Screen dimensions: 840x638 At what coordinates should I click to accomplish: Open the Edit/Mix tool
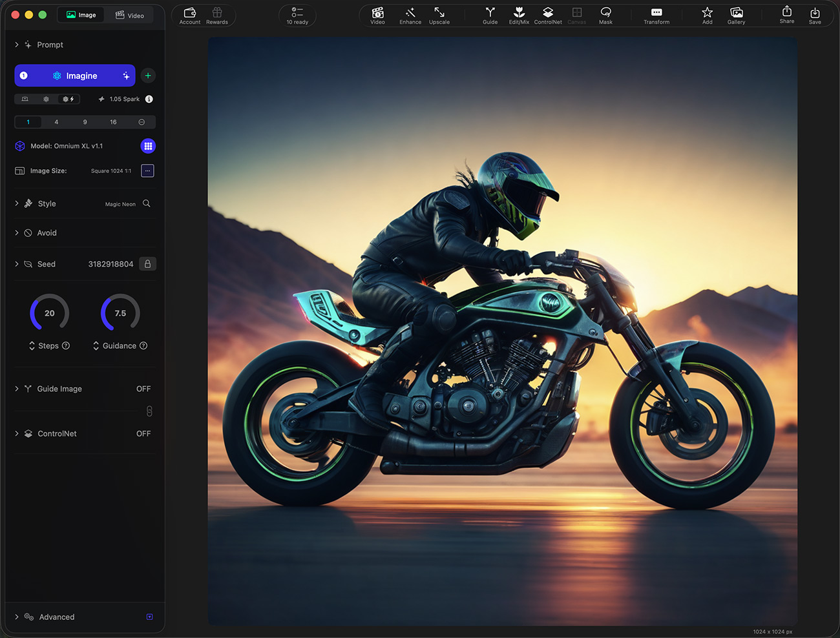519,15
